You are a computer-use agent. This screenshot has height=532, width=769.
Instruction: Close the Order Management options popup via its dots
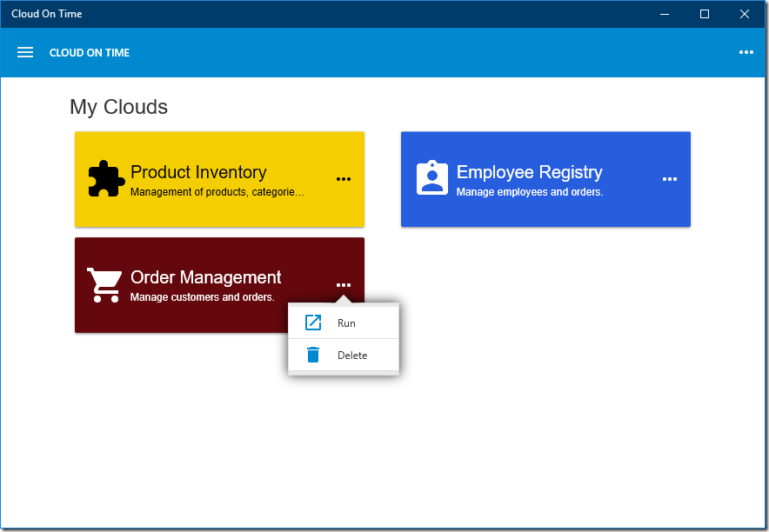pyautogui.click(x=344, y=285)
